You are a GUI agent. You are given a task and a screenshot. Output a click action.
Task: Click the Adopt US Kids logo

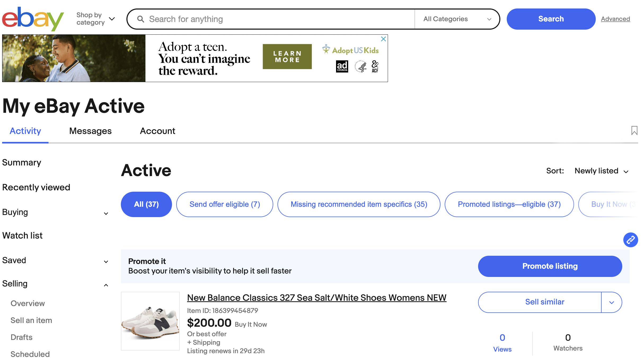(x=350, y=50)
